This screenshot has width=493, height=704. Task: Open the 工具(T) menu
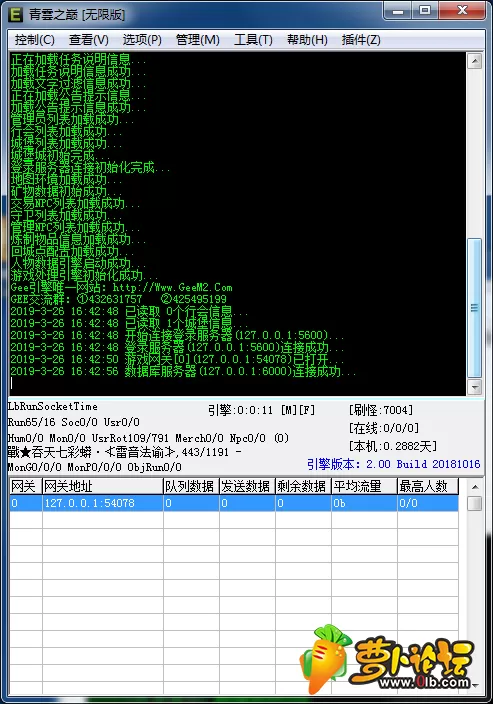[x=253, y=40]
